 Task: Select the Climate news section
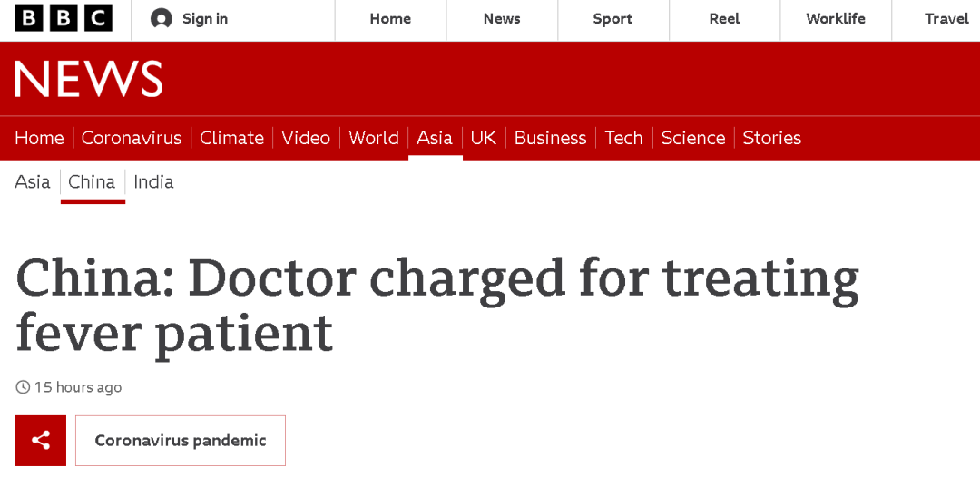231,138
